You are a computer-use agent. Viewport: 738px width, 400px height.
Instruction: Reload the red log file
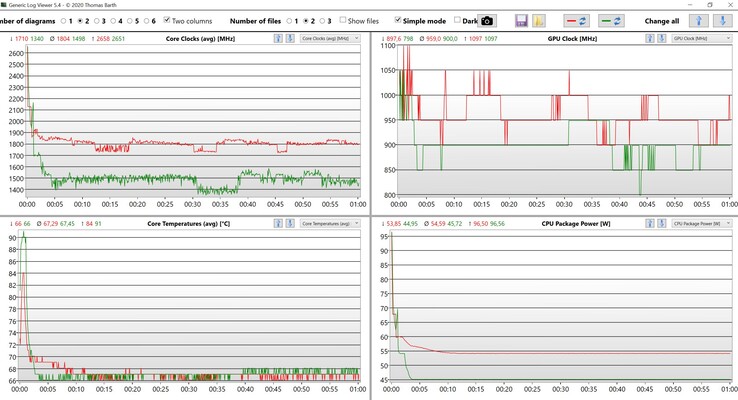pyautogui.click(x=576, y=21)
